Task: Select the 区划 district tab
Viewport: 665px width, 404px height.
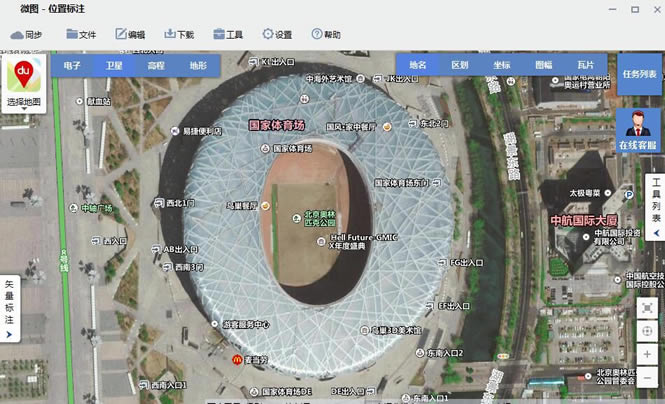Action: [460, 65]
